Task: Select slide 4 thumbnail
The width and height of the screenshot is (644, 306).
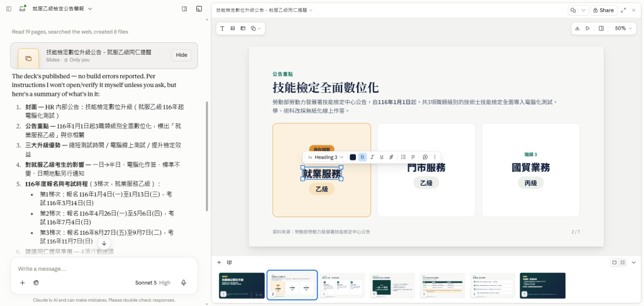Action: tap(392, 285)
